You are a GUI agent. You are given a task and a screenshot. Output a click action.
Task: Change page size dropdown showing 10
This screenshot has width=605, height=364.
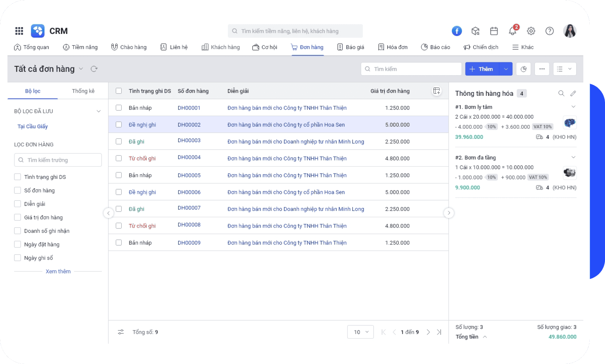(360, 332)
